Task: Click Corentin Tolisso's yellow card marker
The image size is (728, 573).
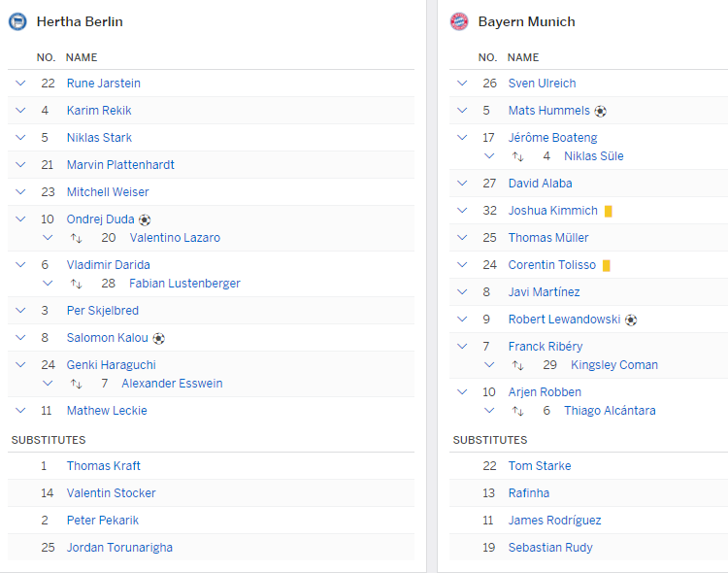Action: [x=607, y=265]
